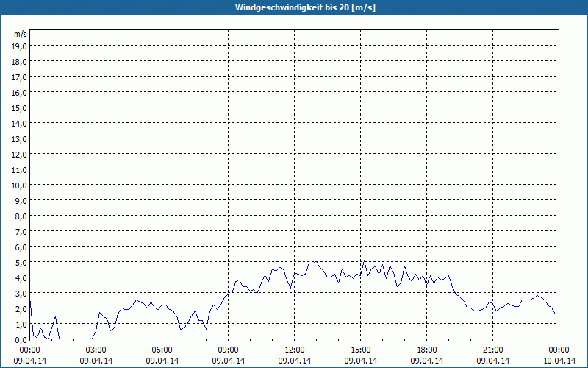Image resolution: width=588 pixels, height=368 pixels.
Task: Click the '13,0' y-axis value
Action: (21, 139)
